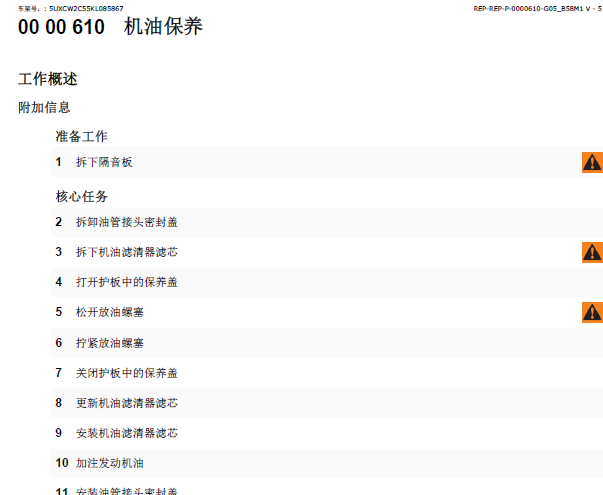Select step 9 安装机油滤清器滤芯

point(327,433)
